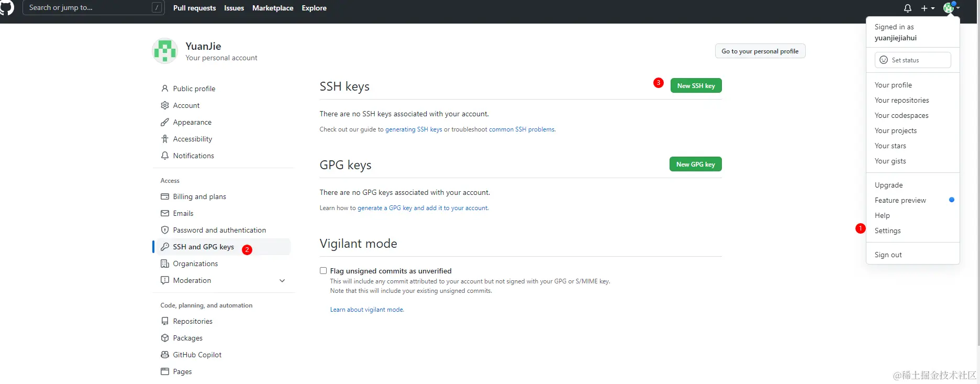The height and width of the screenshot is (384, 980).
Task: Open Explore in the top bar
Action: pyautogui.click(x=314, y=8)
